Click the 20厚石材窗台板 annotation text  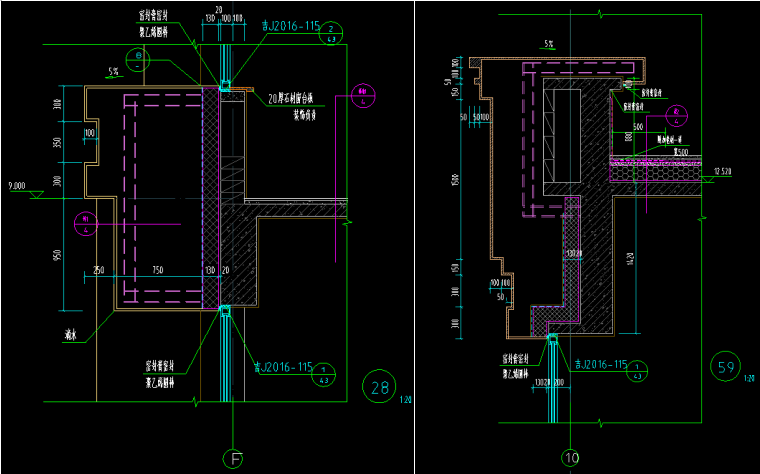coord(296,98)
